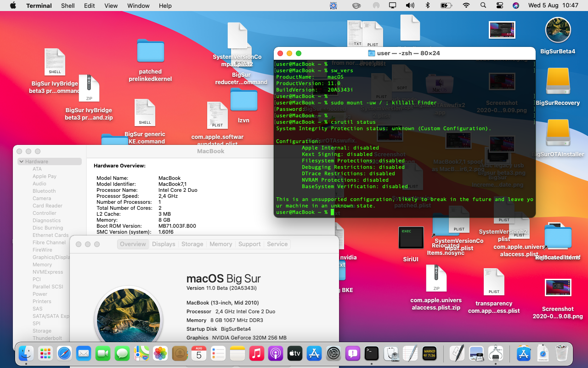Image resolution: width=588 pixels, height=368 pixels.
Task: Switch to the Storage tab in About This Mac
Action: [x=192, y=244]
